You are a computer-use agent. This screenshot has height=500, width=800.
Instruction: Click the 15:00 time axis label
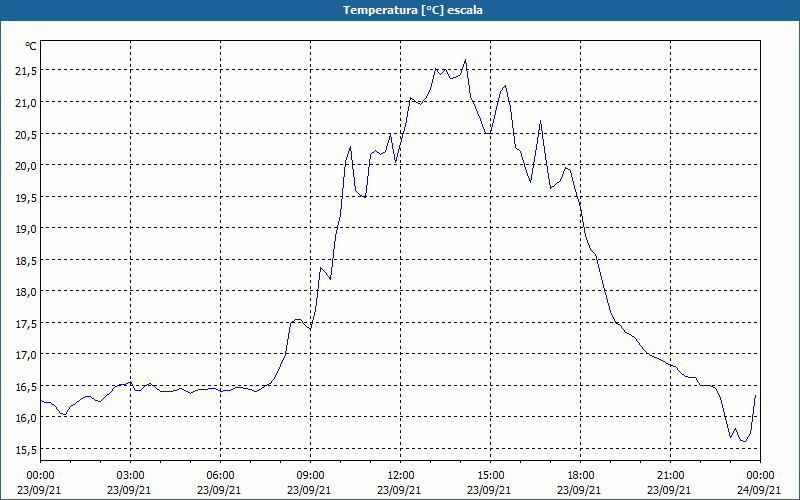[x=490, y=476]
